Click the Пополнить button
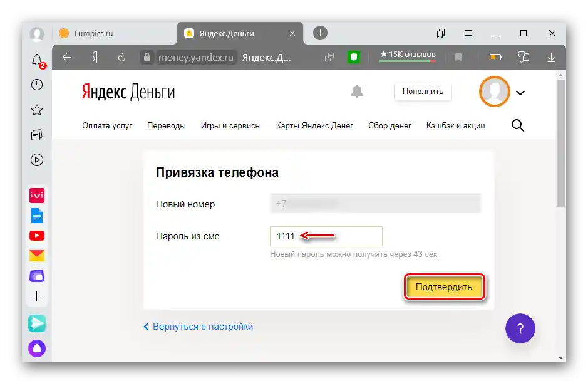This screenshot has width=588, height=388. point(423,92)
